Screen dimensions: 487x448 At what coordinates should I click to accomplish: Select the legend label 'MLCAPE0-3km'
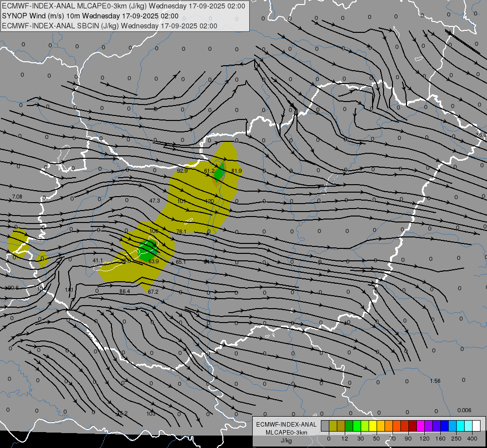point(287,433)
